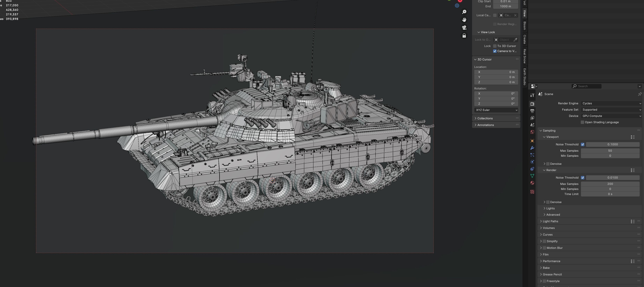Click the pin icon beside Scene
This screenshot has width=644, height=287.
coord(639,94)
